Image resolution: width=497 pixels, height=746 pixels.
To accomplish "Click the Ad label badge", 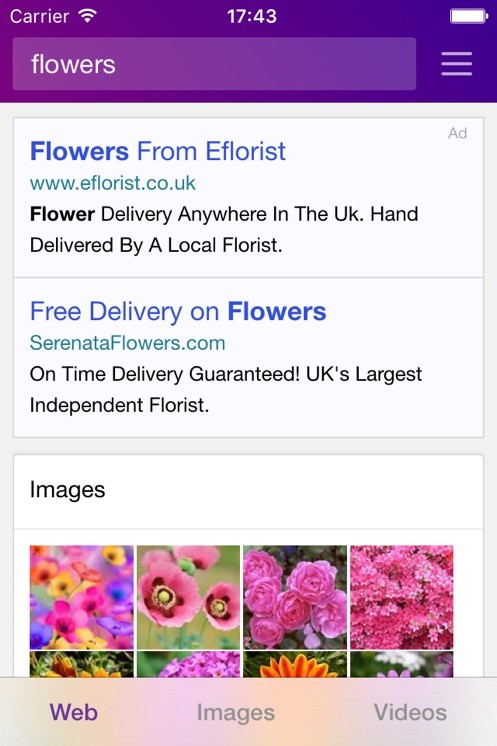I will click(458, 133).
